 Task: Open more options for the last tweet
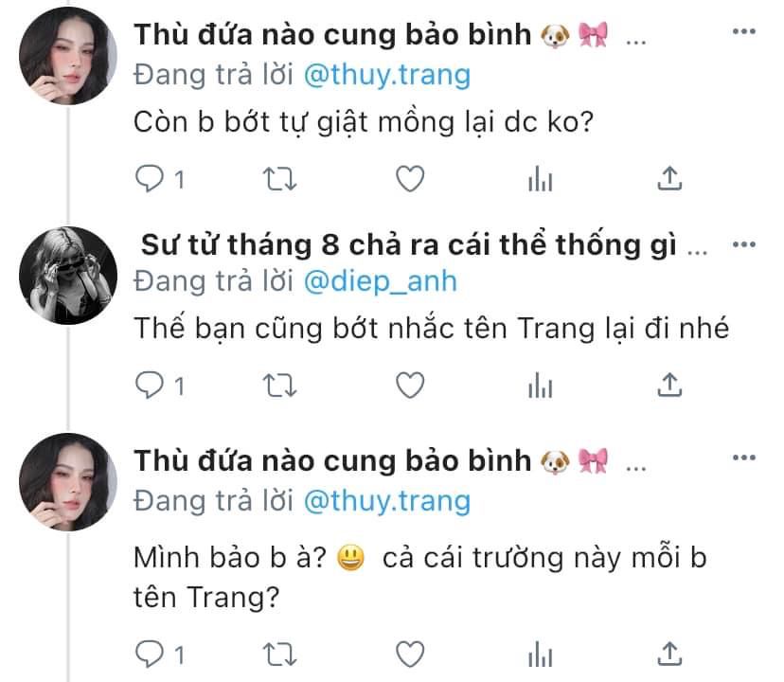tap(744, 458)
